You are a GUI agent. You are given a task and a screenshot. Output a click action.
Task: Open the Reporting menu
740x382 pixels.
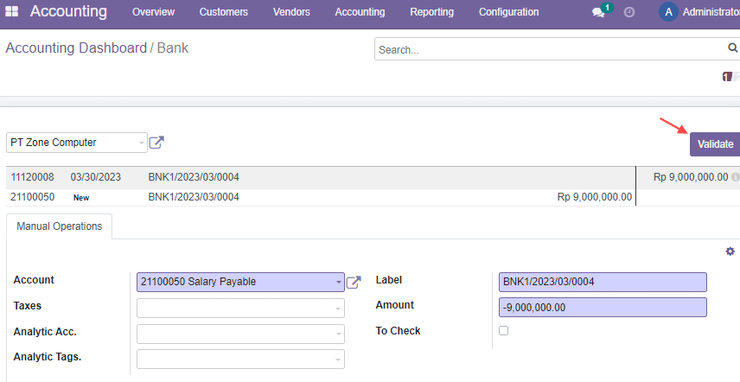point(432,12)
